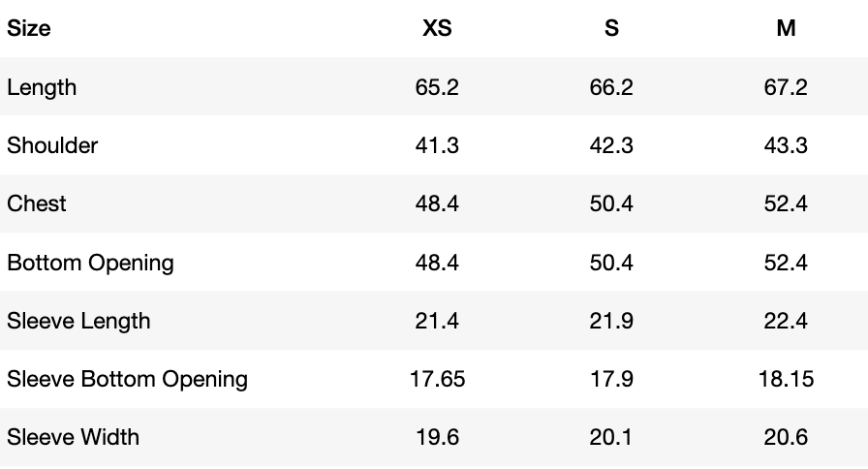Select the Sleeve Width row label
The height and width of the screenshot is (469, 868).
click(x=73, y=437)
